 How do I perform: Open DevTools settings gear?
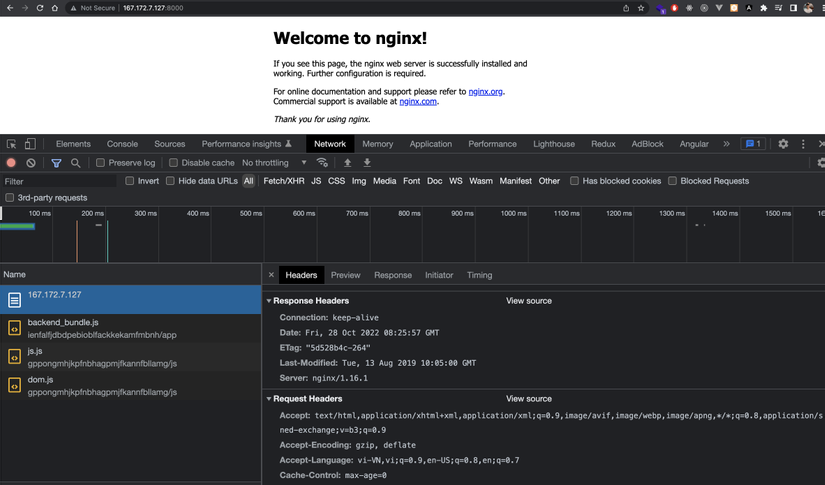[783, 144]
